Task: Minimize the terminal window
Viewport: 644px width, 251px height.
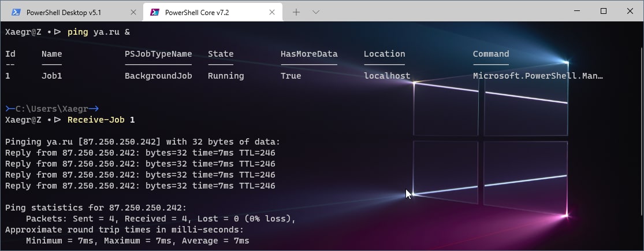Action: coord(577,11)
